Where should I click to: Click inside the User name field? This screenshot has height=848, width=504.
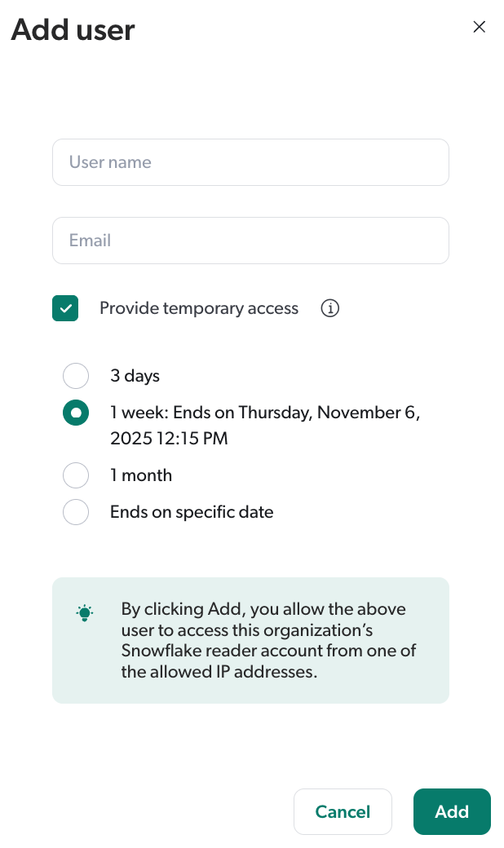(250, 162)
